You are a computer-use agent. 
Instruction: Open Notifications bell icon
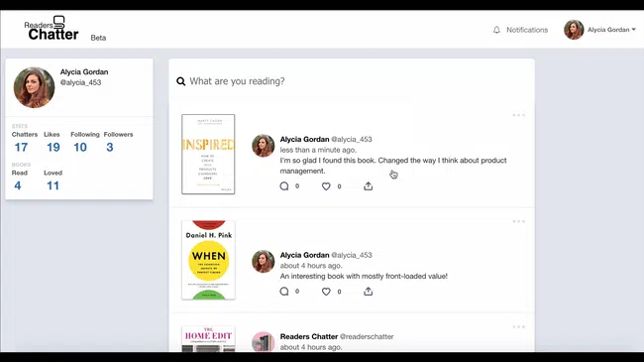tap(496, 30)
